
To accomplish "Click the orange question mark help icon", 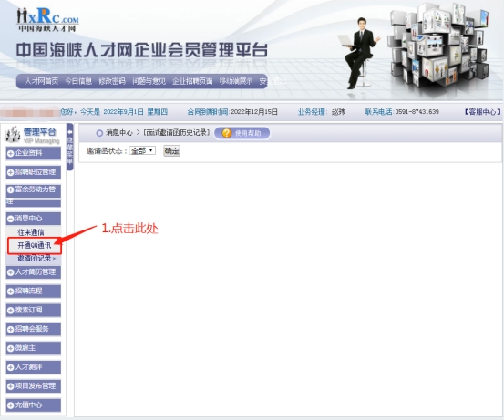I will [227, 133].
